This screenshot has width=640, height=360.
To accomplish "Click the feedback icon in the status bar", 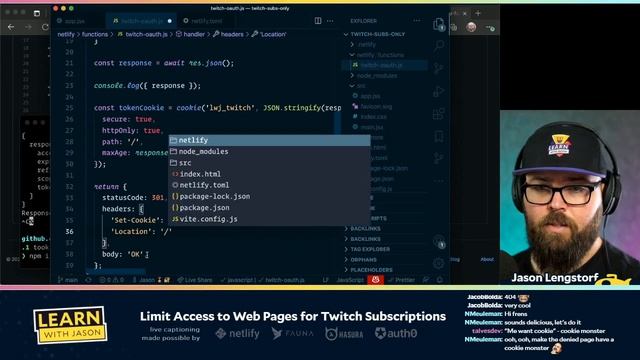I will (x=426, y=280).
